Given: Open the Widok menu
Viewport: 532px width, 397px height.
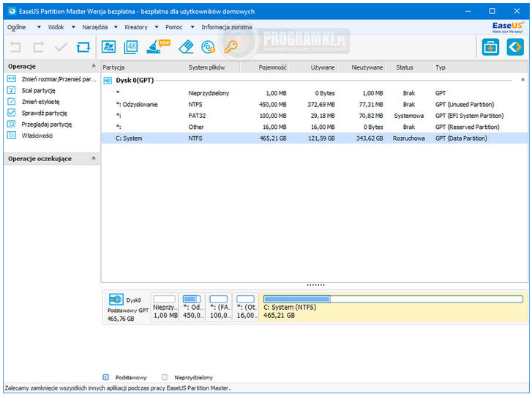Looking at the screenshot, I should point(56,27).
